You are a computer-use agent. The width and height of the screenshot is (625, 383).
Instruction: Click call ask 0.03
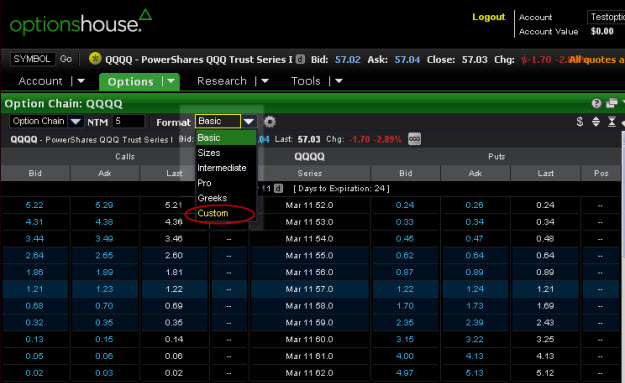(x=104, y=373)
